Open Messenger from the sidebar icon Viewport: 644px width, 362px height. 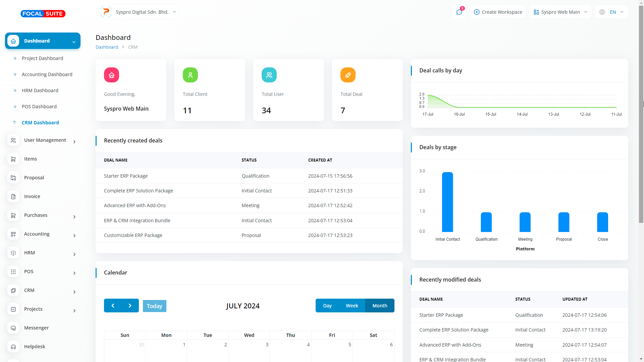click(13, 328)
